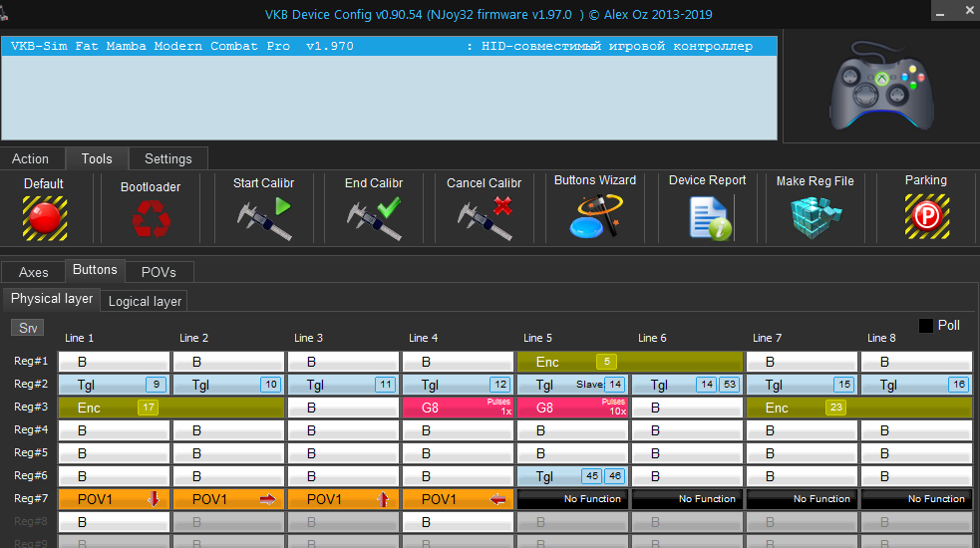Select the Tgl 16 cell in Reg#2
The image size is (980, 548).
(917, 385)
